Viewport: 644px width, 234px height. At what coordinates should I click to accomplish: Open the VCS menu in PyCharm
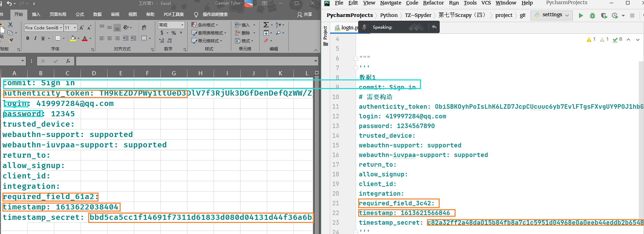[x=486, y=3]
